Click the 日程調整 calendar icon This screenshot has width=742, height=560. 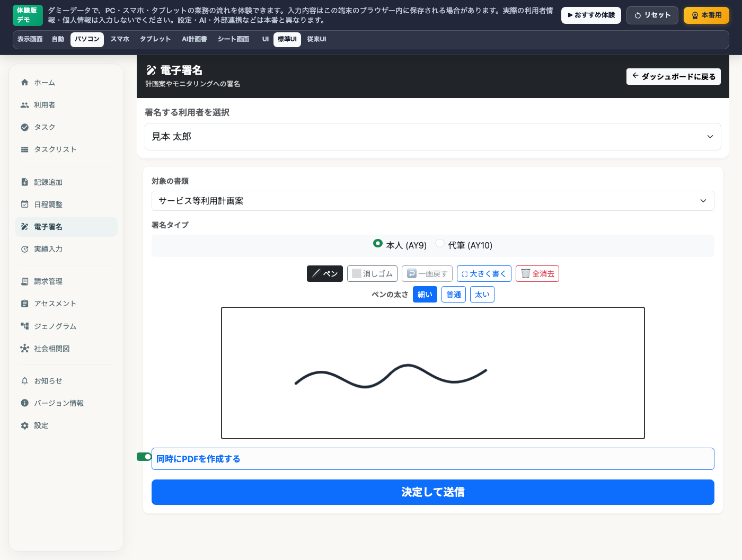pyautogui.click(x=24, y=205)
